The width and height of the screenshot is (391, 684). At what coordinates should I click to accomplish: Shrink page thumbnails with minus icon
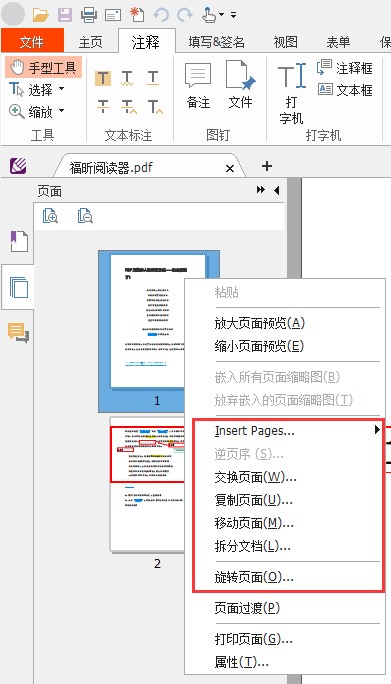click(85, 216)
